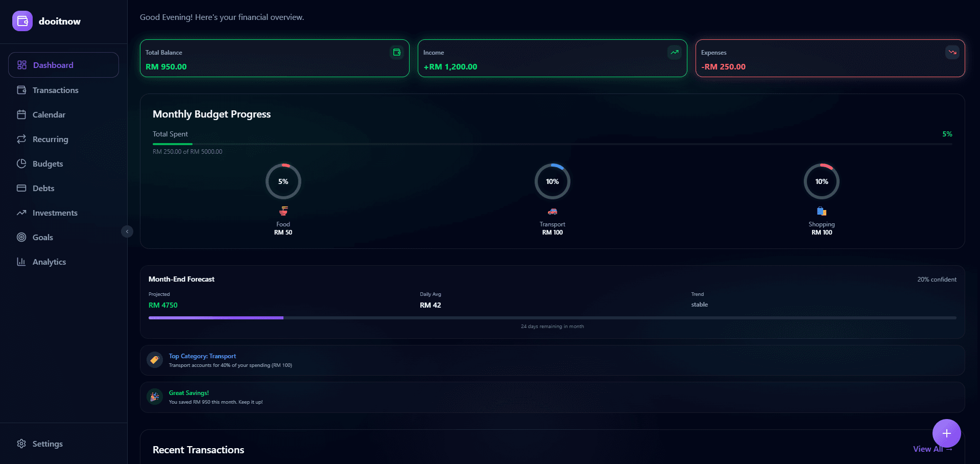Click the wallet icon in Total Balance card

tap(397, 52)
